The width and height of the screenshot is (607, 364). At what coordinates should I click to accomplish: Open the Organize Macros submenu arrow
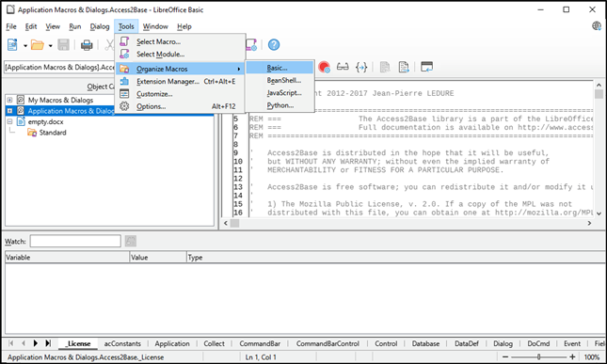click(x=239, y=69)
